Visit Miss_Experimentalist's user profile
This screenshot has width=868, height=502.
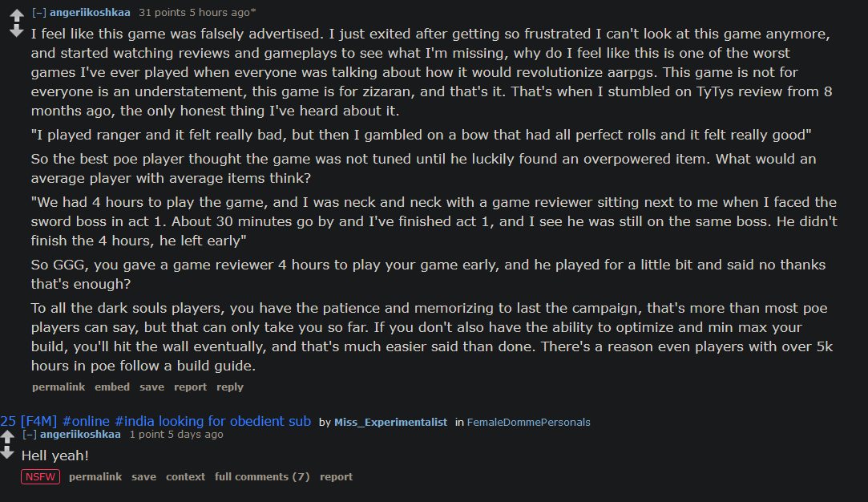[x=390, y=423]
